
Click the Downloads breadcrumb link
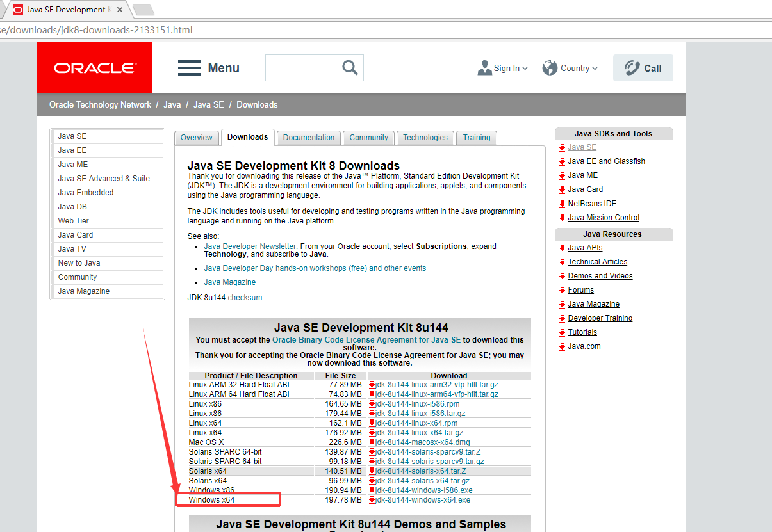[x=258, y=104]
